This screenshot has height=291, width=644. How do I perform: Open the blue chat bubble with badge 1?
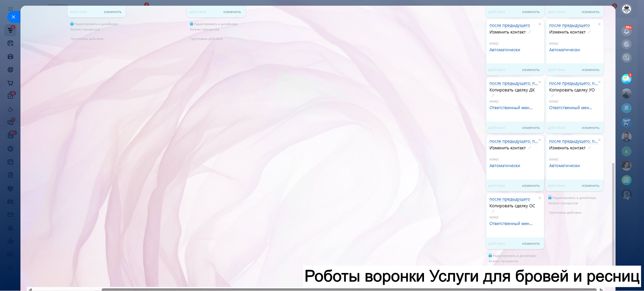point(626,79)
